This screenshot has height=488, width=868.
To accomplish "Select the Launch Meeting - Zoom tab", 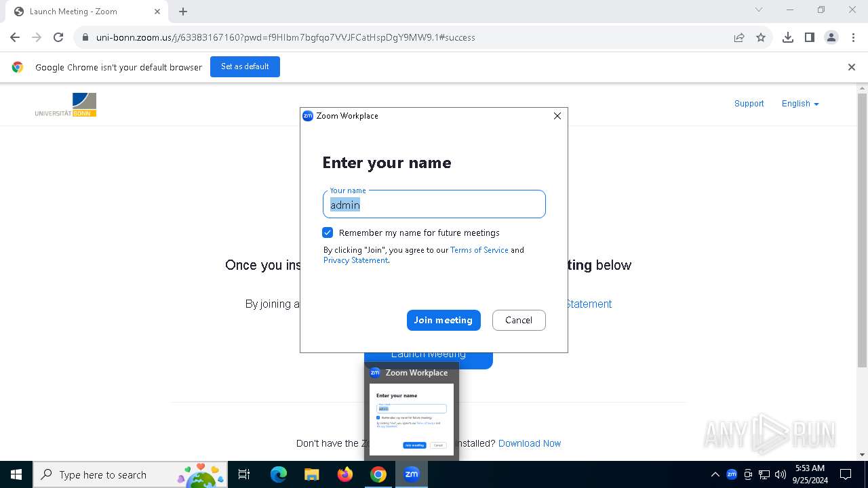I will [x=86, y=12].
